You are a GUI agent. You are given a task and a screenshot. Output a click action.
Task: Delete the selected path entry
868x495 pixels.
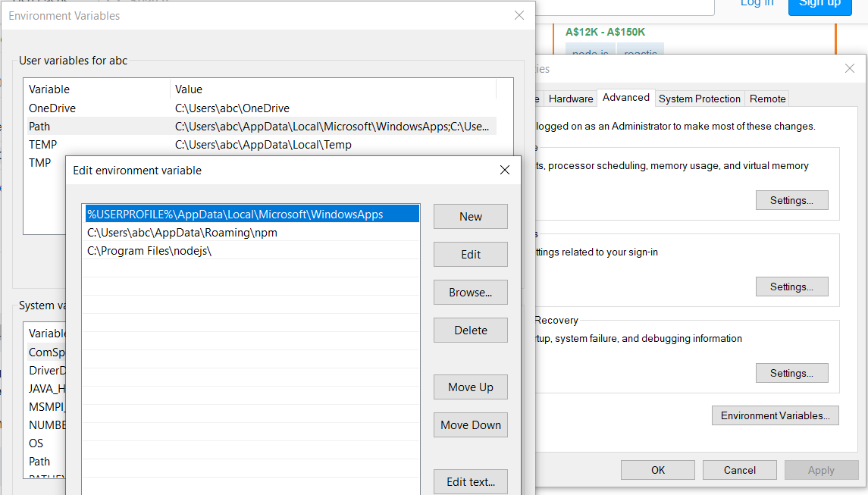pos(470,330)
